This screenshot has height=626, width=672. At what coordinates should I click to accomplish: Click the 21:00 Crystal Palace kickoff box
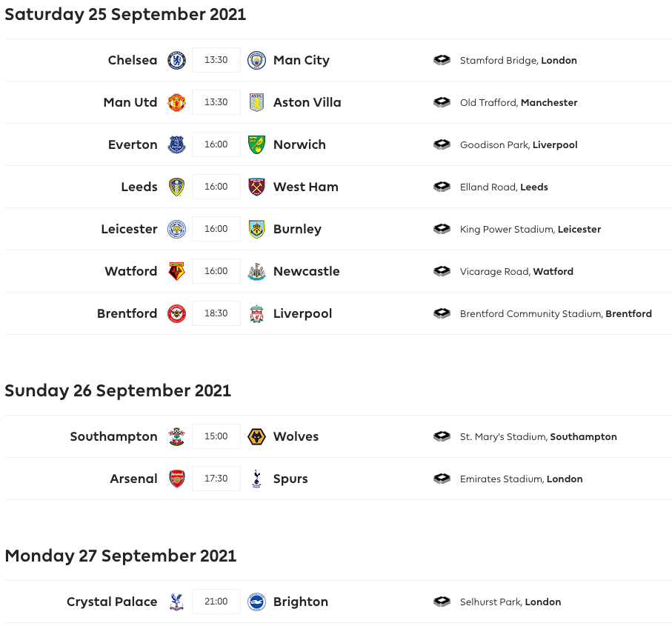pos(216,602)
